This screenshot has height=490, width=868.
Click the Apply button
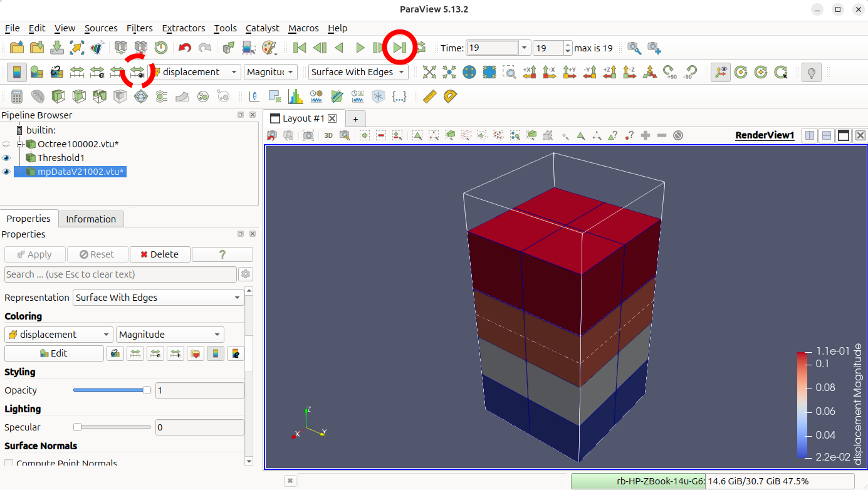34,254
